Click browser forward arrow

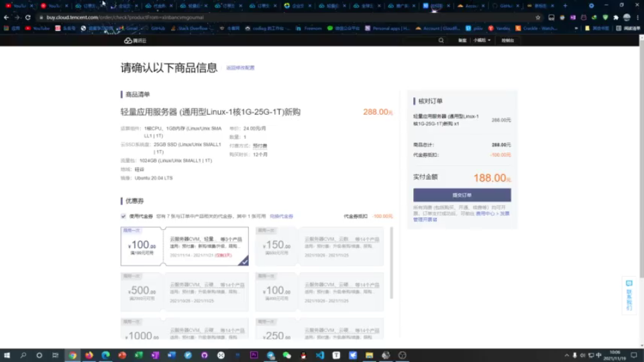coord(17,17)
